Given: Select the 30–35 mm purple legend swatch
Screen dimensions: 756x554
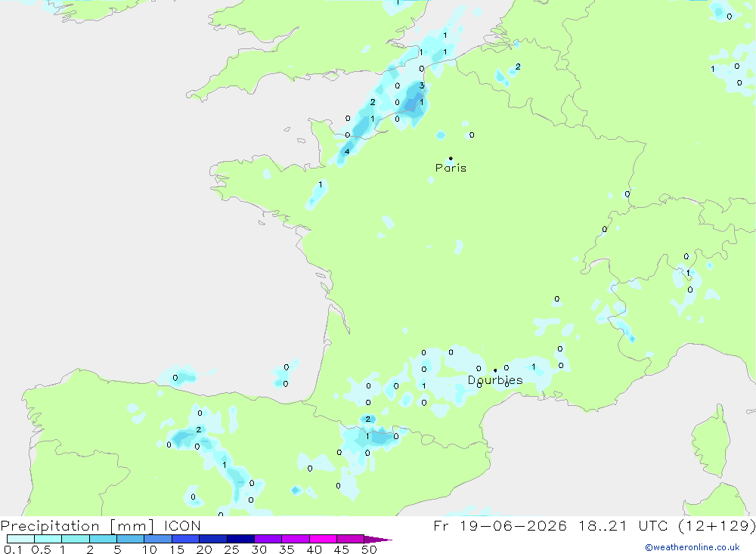Looking at the screenshot, I should click(x=268, y=539).
